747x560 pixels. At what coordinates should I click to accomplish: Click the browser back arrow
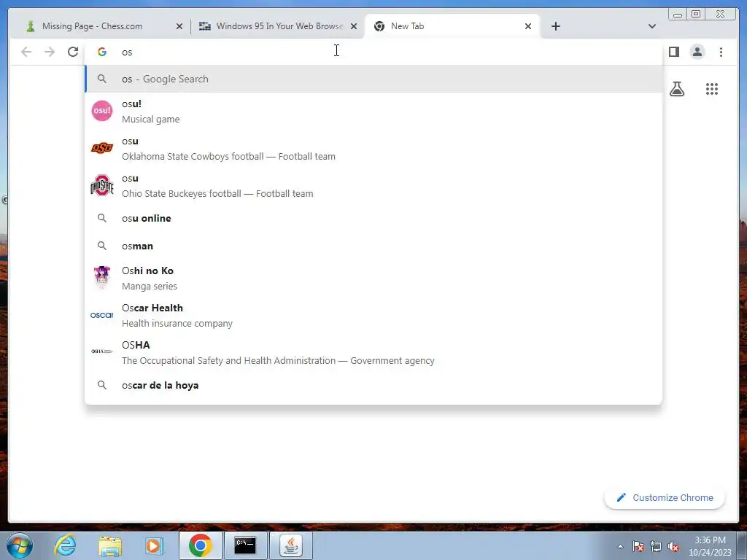click(x=26, y=52)
